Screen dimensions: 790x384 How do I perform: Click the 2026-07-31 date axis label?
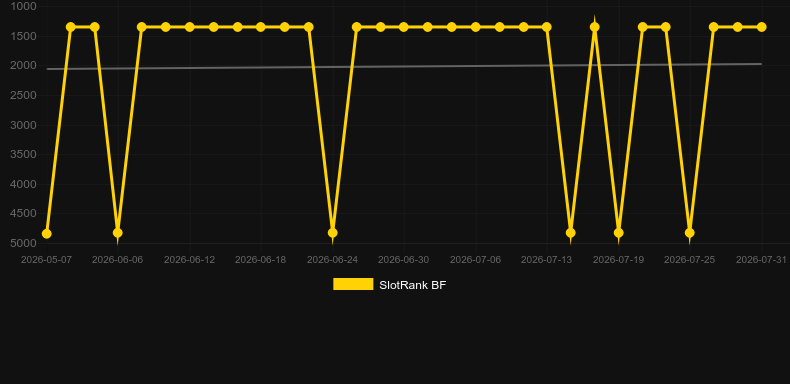click(x=761, y=260)
